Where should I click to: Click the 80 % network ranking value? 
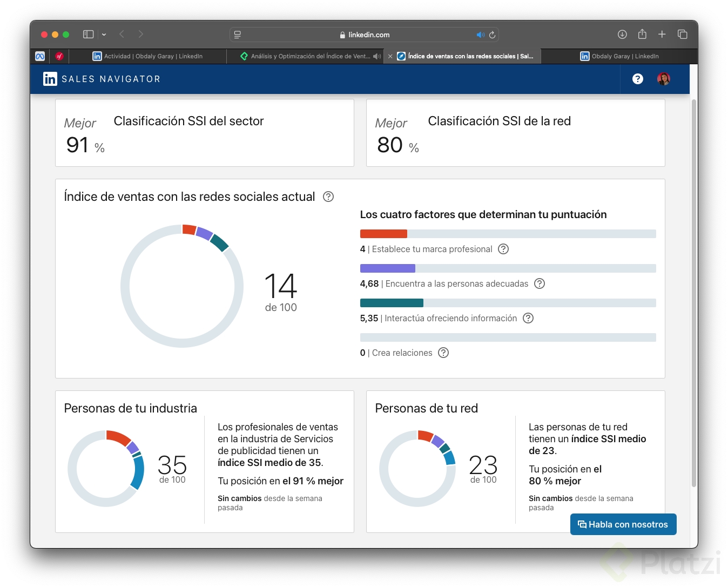[x=398, y=145]
